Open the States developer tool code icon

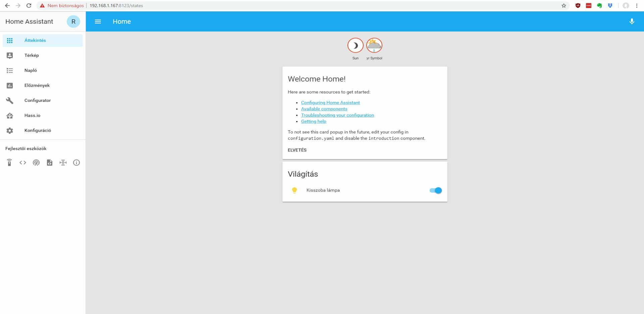click(23, 163)
